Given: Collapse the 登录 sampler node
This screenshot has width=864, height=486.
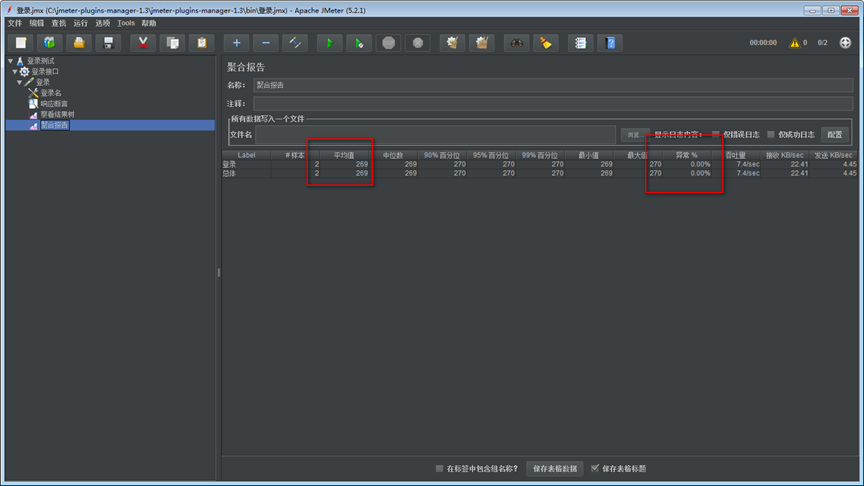Looking at the screenshot, I should coord(19,82).
